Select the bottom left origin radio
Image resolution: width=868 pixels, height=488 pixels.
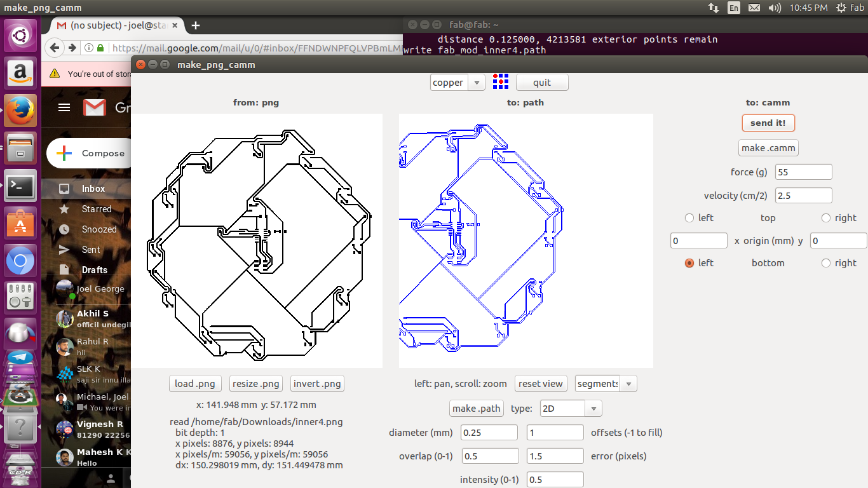point(689,263)
